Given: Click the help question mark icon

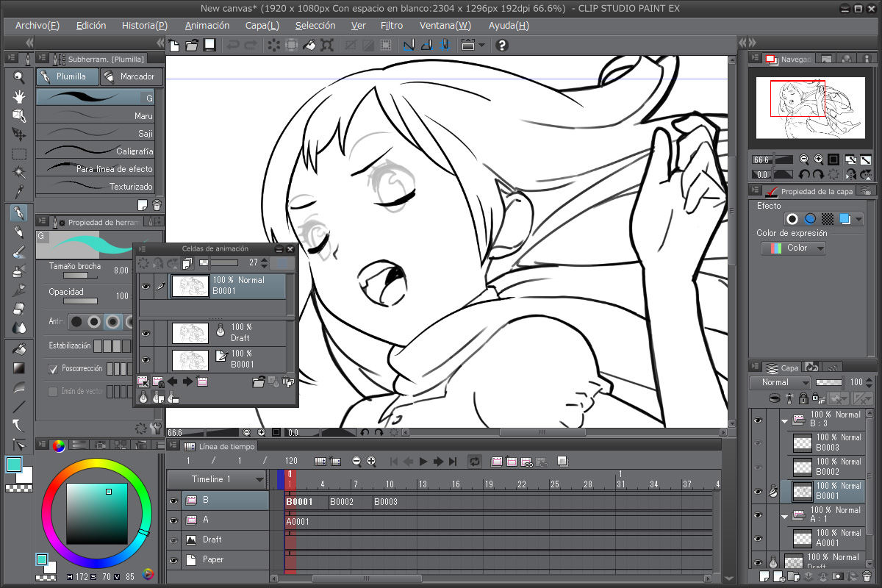Looking at the screenshot, I should point(502,46).
